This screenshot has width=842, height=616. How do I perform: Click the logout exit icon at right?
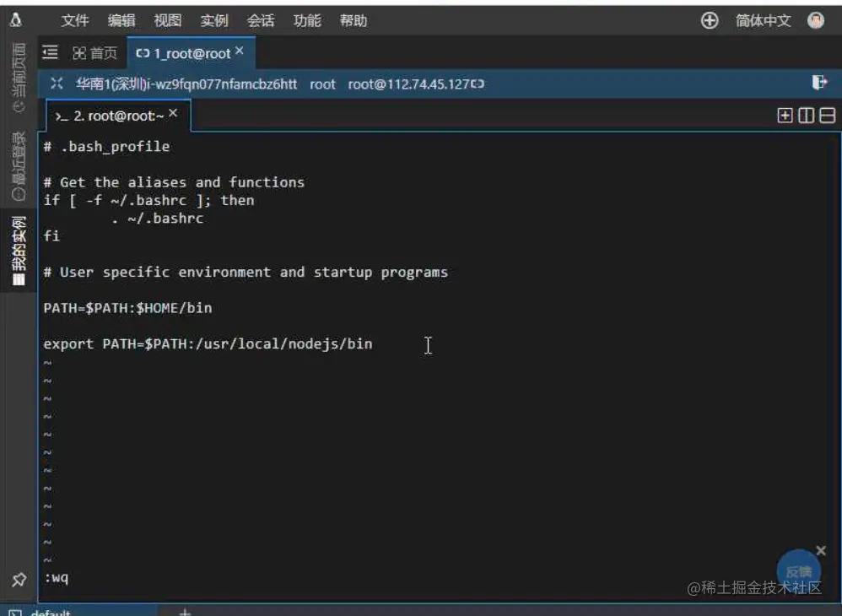click(819, 83)
